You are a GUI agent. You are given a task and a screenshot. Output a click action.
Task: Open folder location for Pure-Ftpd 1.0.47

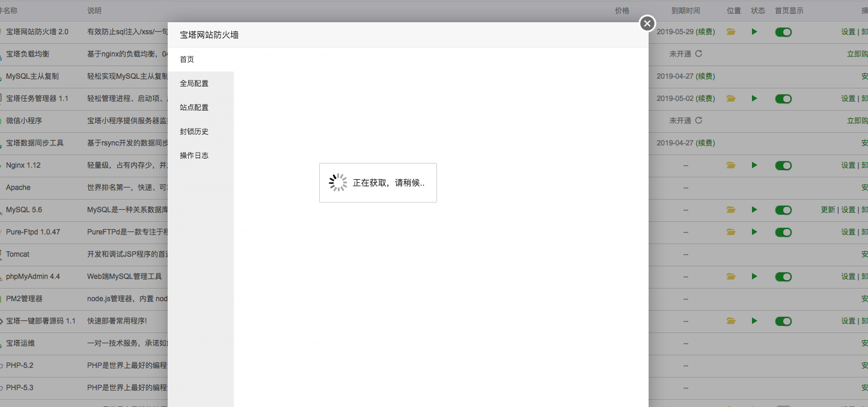click(x=731, y=232)
